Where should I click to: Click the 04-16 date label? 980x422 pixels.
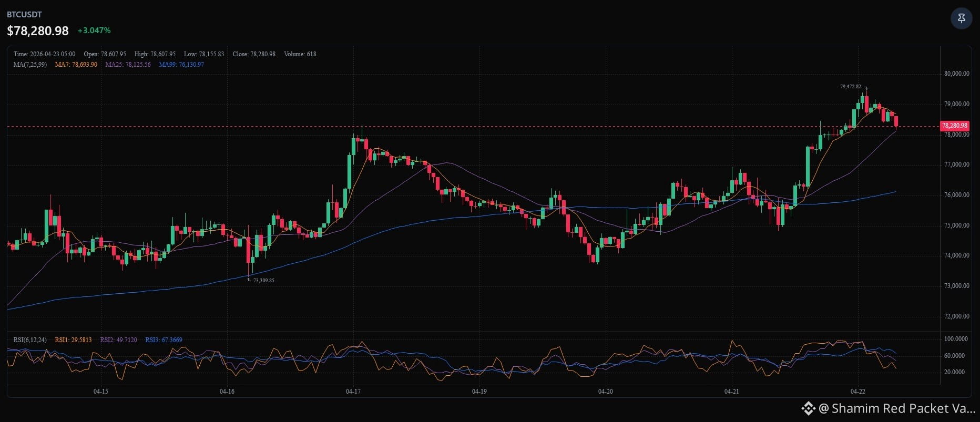(x=227, y=392)
